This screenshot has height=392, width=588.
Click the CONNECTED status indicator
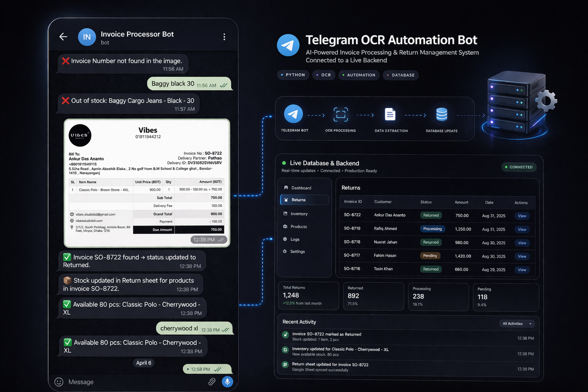(x=519, y=167)
